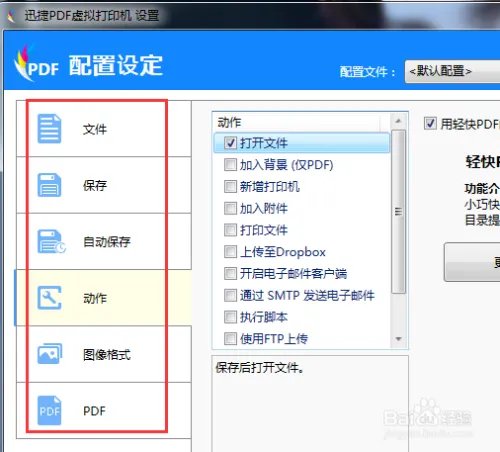Uncheck the 打开文件 action checkbox
Screen dimensions: 500x452
click(x=230, y=143)
